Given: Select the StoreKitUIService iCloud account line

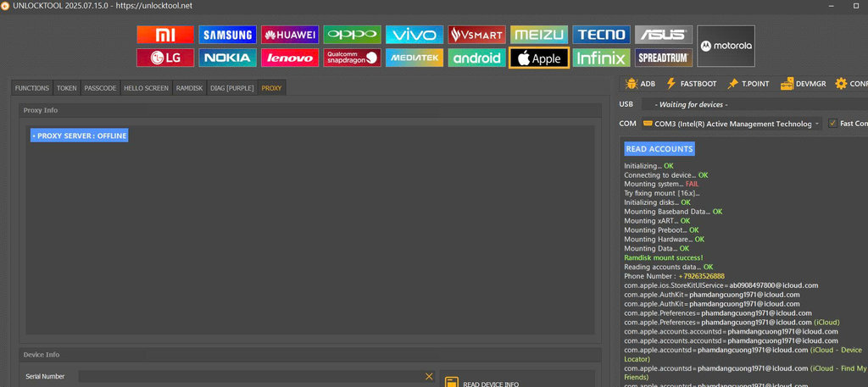Looking at the screenshot, I should tap(721, 285).
